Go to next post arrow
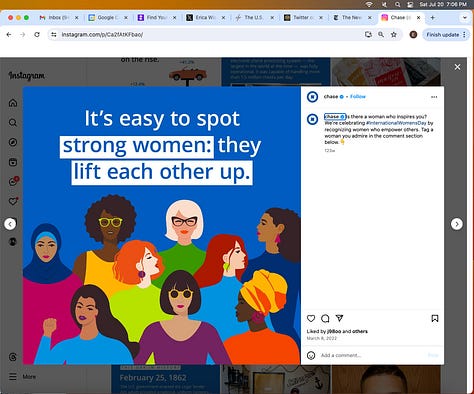This screenshot has width=474, height=394. 457,224
